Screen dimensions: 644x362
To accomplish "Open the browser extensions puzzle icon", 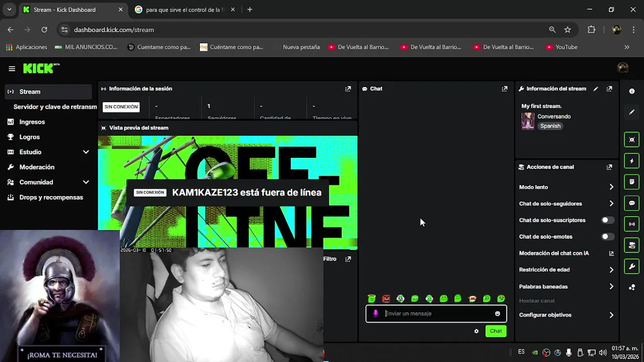I will (x=591, y=30).
